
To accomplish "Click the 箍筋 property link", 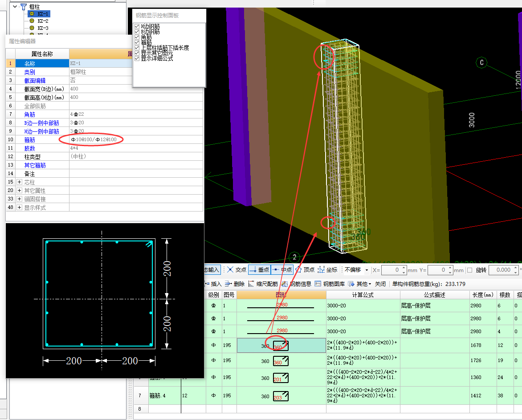I will click(x=30, y=140).
